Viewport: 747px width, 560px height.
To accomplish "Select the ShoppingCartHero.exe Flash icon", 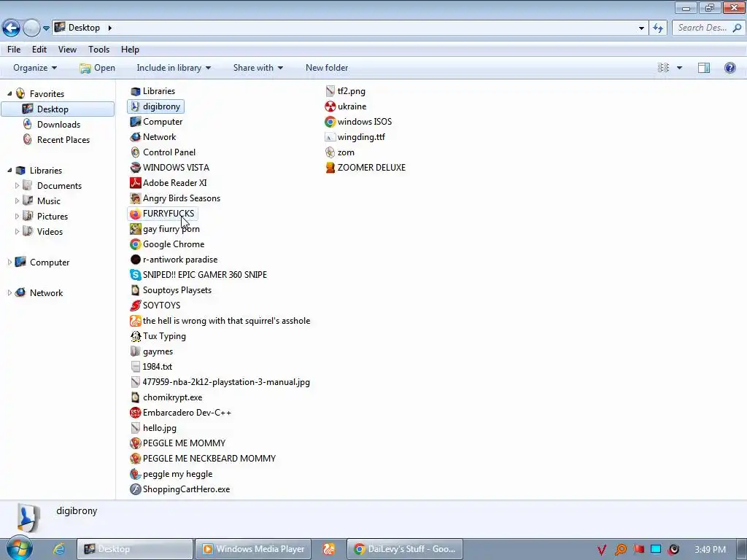I will (x=135, y=489).
